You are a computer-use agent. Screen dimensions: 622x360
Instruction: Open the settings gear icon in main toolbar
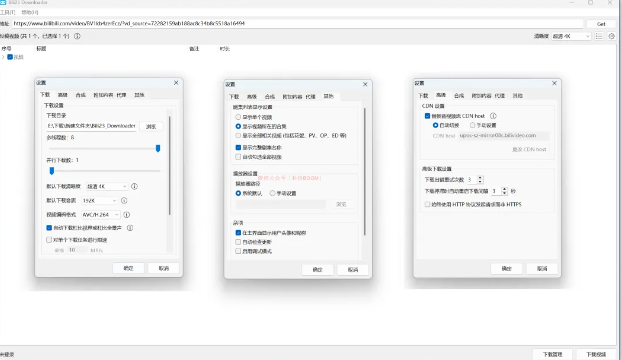pos(611,36)
